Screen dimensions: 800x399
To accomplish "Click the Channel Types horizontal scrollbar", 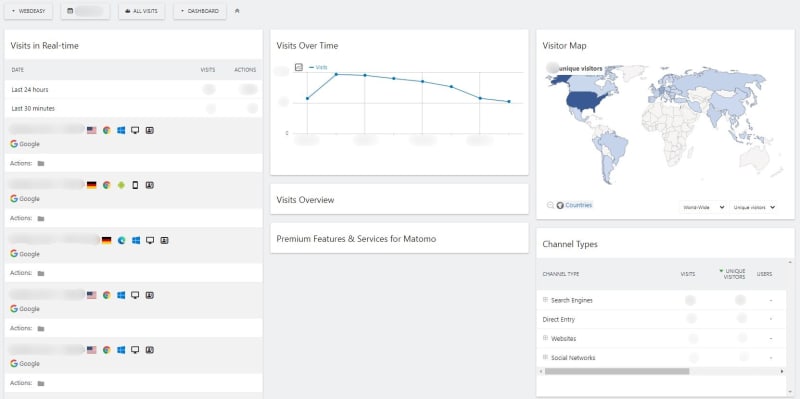I will point(616,371).
